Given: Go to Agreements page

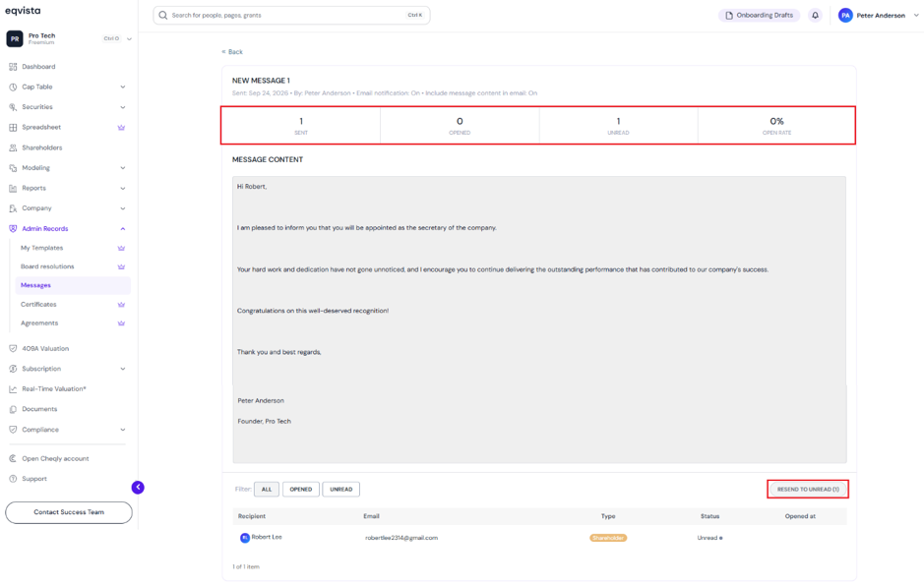Looking at the screenshot, I should pos(39,323).
